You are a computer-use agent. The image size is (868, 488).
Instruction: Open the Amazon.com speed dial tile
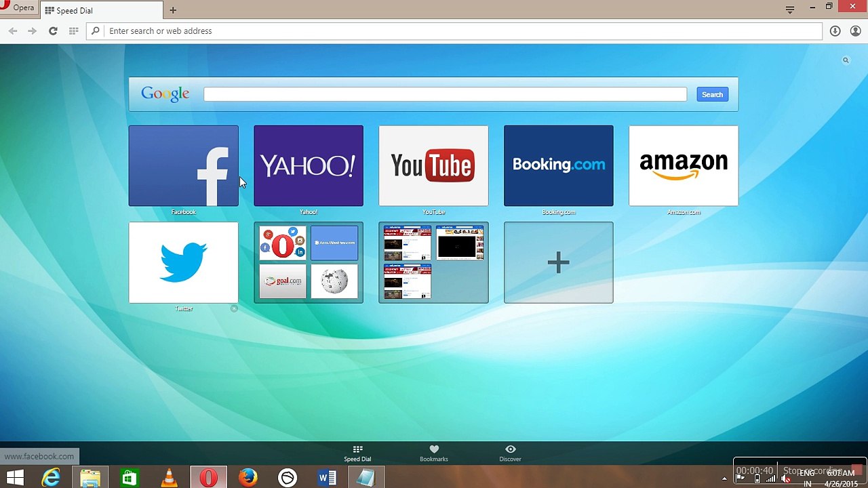pyautogui.click(x=684, y=165)
